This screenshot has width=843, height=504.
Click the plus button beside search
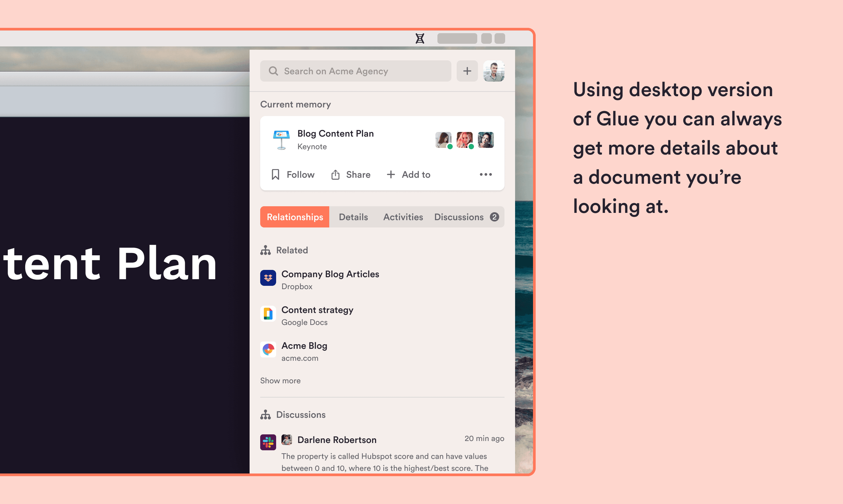coord(467,71)
